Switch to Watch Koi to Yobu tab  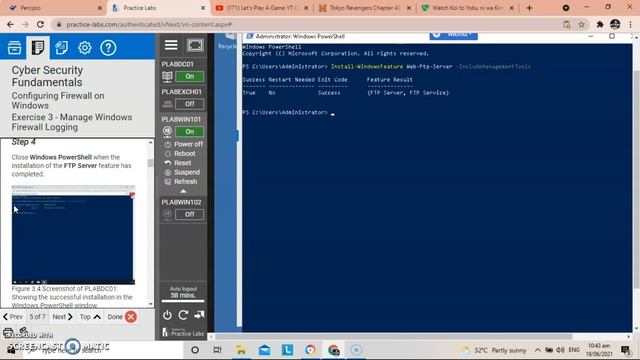467,8
